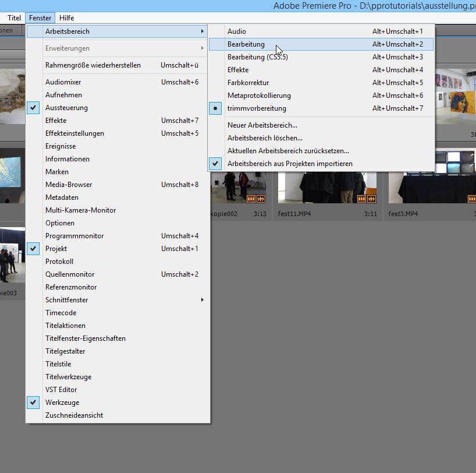The width and height of the screenshot is (476, 473).
Task: Select the kopie002 clip thumbnail
Action: pos(239,188)
